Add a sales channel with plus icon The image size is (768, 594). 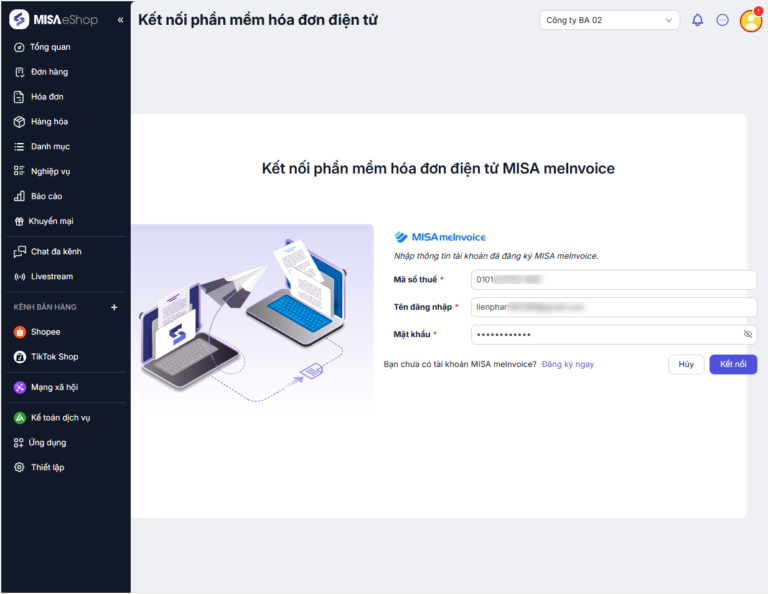[x=114, y=307]
